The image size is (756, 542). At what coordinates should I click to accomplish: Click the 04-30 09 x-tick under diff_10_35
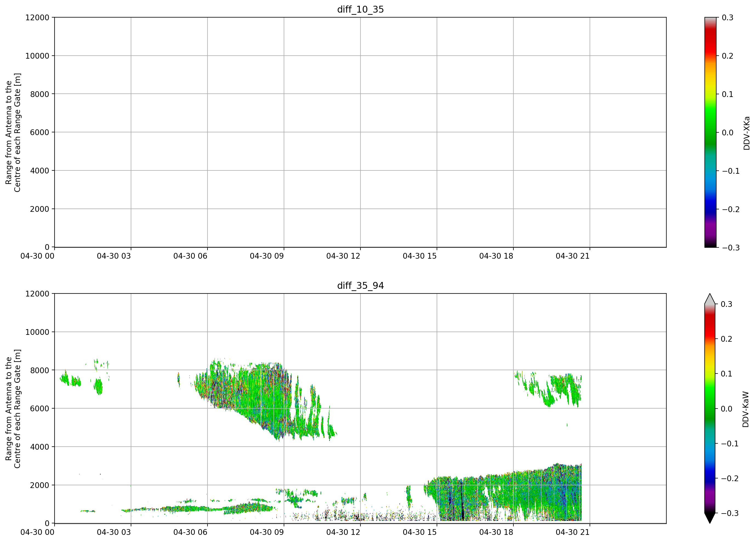267,256
